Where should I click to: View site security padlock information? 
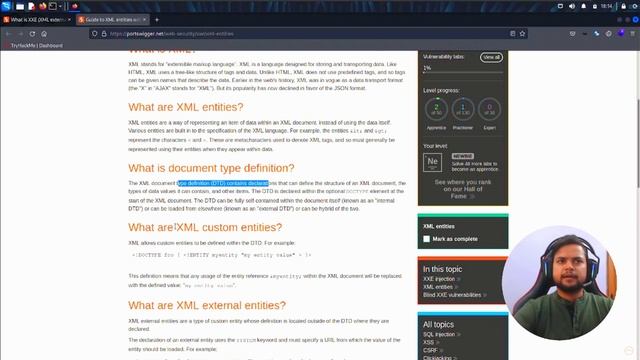click(x=104, y=34)
